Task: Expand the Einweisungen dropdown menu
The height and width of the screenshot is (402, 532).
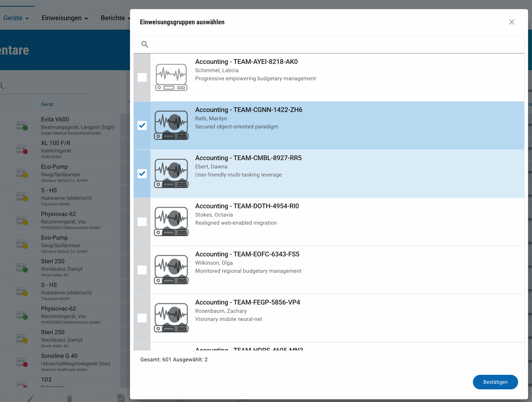Action: 65,18
